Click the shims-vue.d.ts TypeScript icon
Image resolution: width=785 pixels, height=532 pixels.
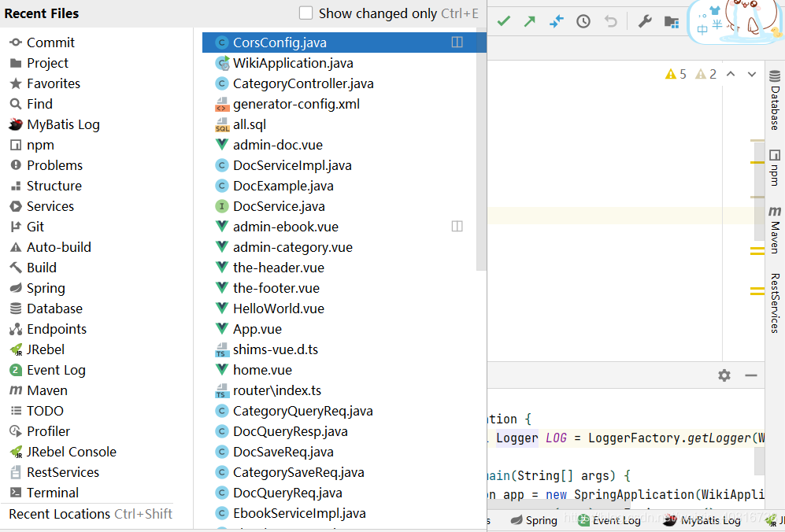pyautogui.click(x=222, y=350)
